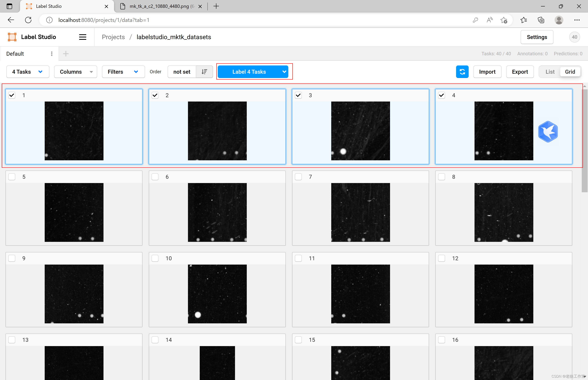588x380 pixels.
Task: Click the browser page reload icon
Action: click(x=28, y=20)
